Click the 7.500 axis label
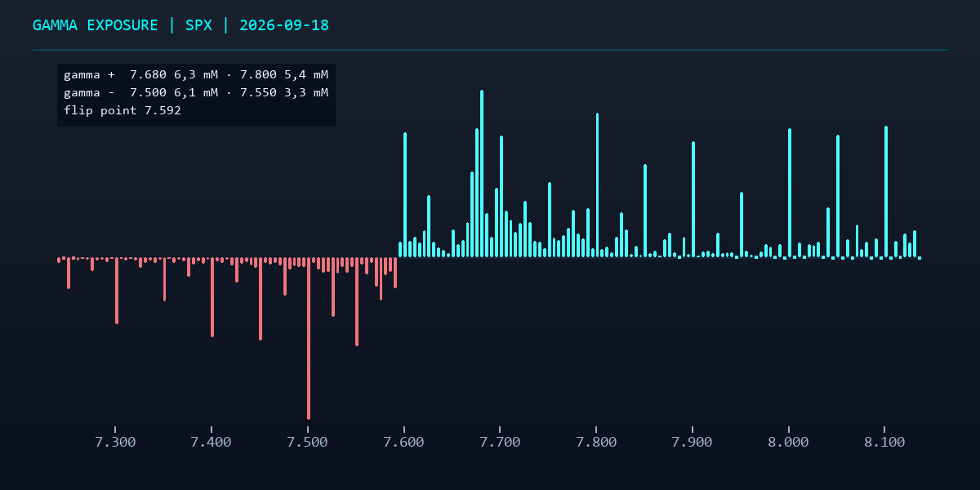Screen dimensions: 980x490 tap(308, 442)
